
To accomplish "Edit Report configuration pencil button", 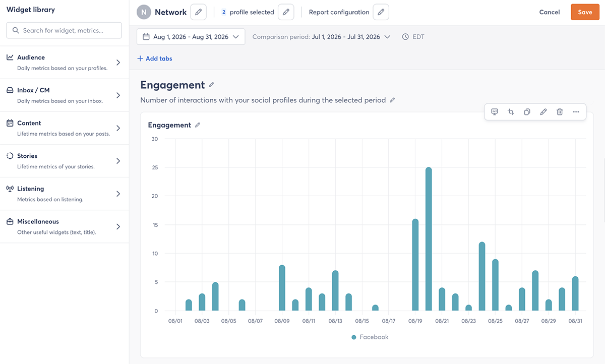I will click(381, 12).
